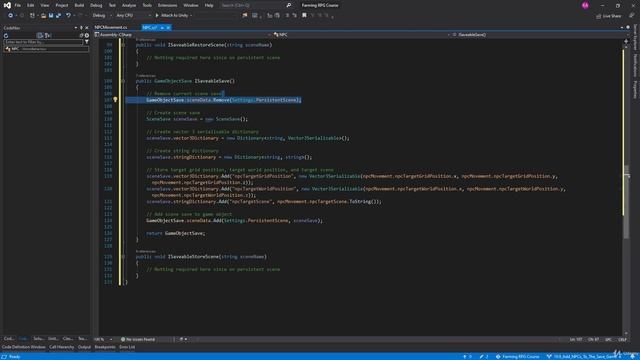Click the return GameObjectSave line
640x360 pixels.
coord(176,233)
